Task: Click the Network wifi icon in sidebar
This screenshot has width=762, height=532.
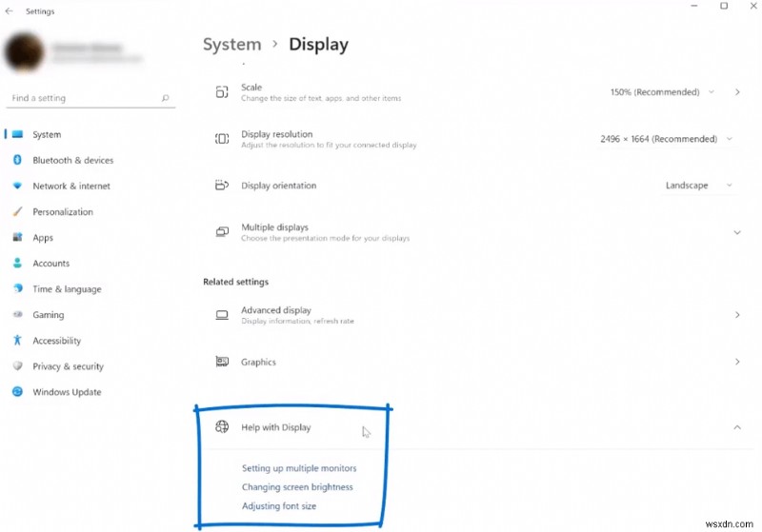Action: pos(17,186)
